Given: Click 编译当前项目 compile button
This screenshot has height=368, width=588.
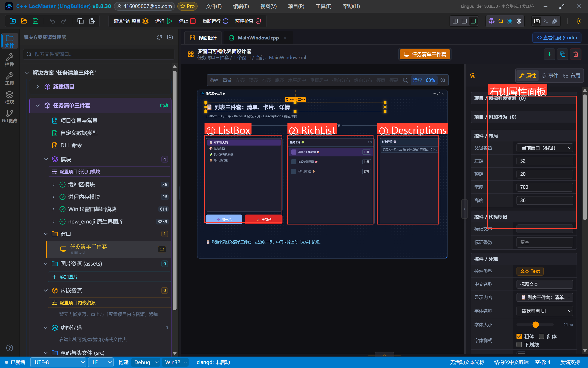Looking at the screenshot, I should point(131,21).
